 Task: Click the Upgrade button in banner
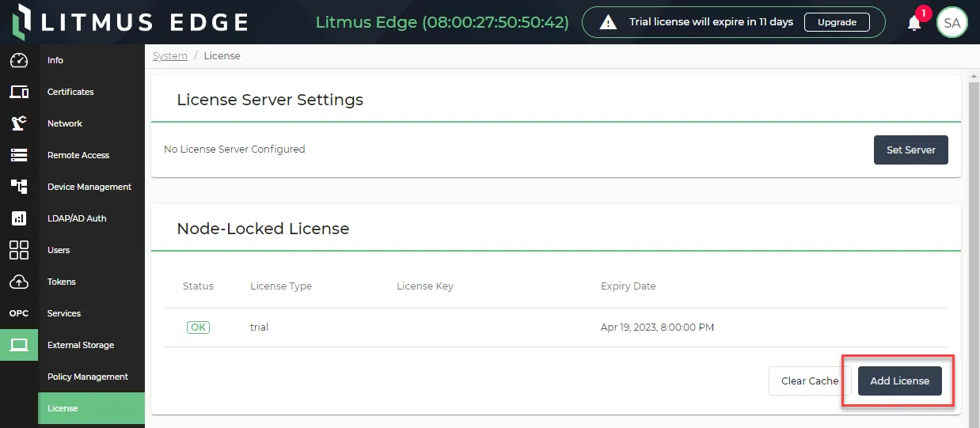(x=837, y=22)
